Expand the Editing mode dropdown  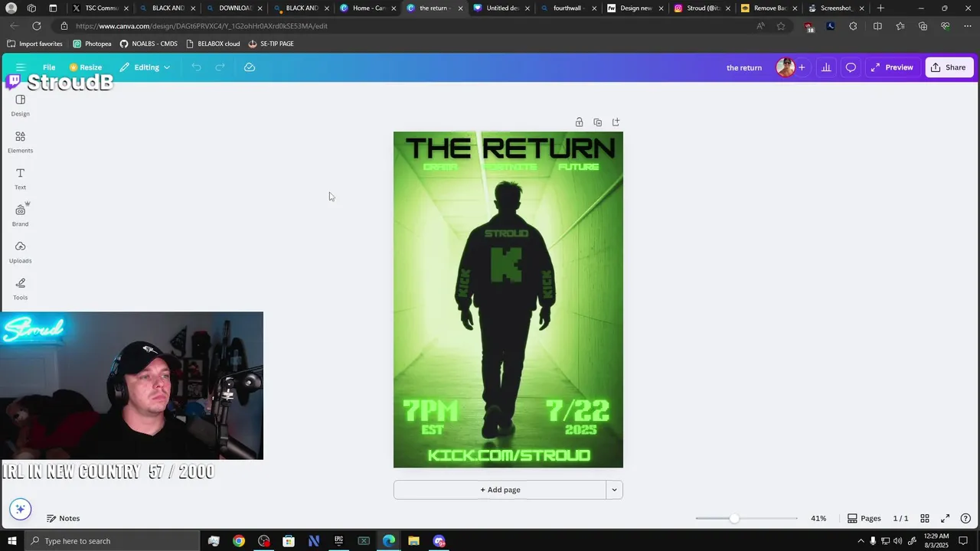click(145, 67)
